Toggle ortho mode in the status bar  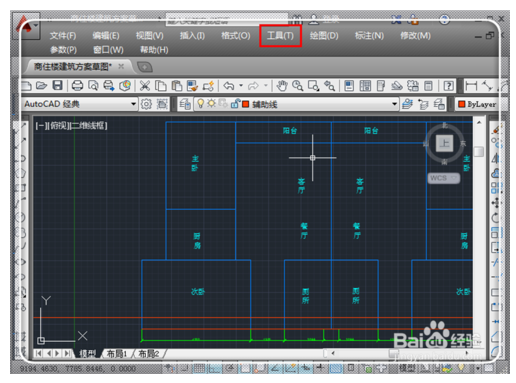215,368
